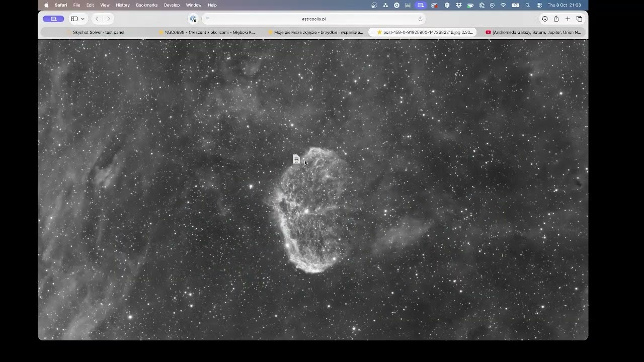The height and width of the screenshot is (362, 644).
Task: Open the Help menu
Action: [212, 5]
